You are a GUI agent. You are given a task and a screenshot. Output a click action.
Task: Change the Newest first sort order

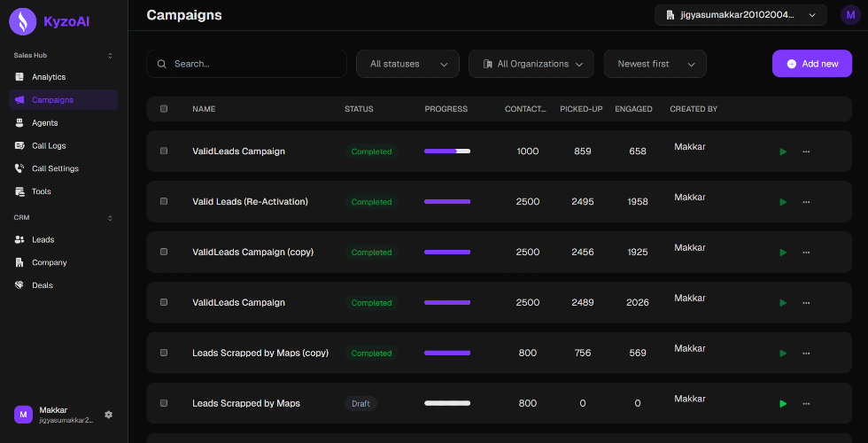[x=655, y=64]
